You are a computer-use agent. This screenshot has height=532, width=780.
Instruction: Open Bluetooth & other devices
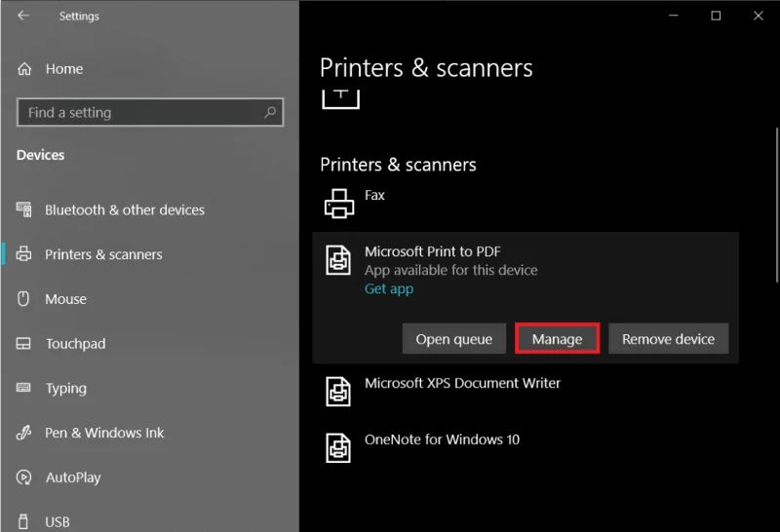pos(125,209)
